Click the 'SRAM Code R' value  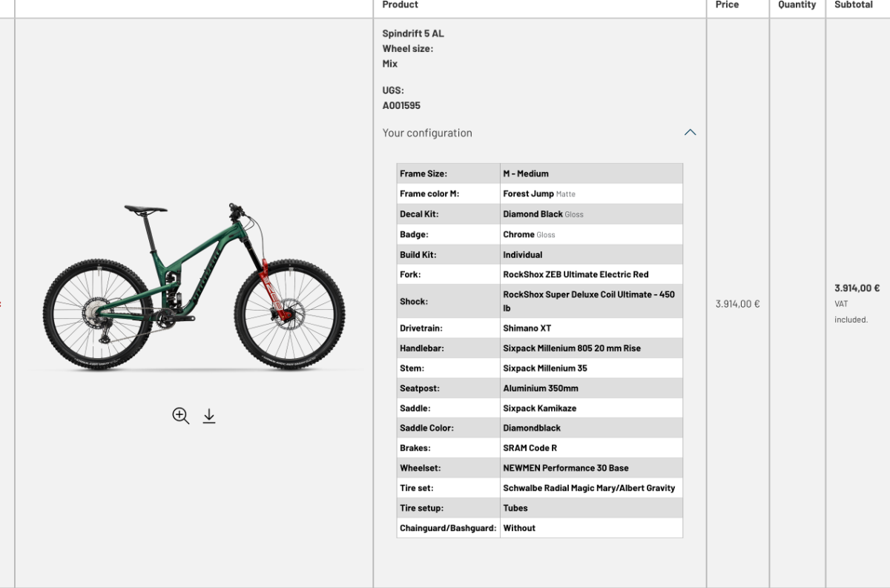pyautogui.click(x=530, y=448)
